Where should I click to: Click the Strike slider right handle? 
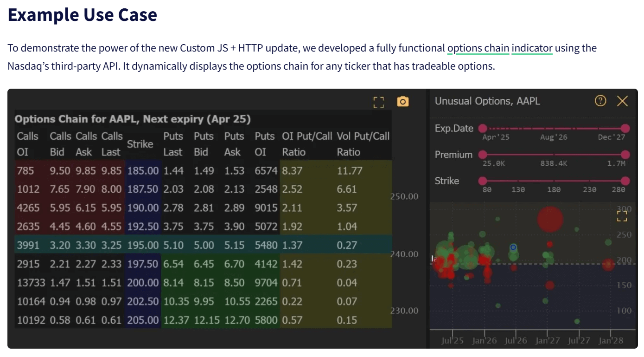[x=625, y=181]
